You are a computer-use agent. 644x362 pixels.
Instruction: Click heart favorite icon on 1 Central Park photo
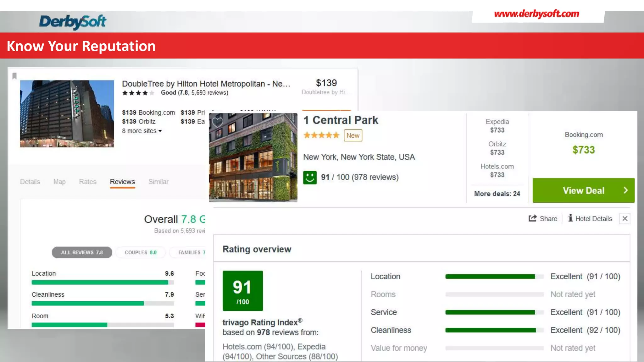pyautogui.click(x=218, y=122)
